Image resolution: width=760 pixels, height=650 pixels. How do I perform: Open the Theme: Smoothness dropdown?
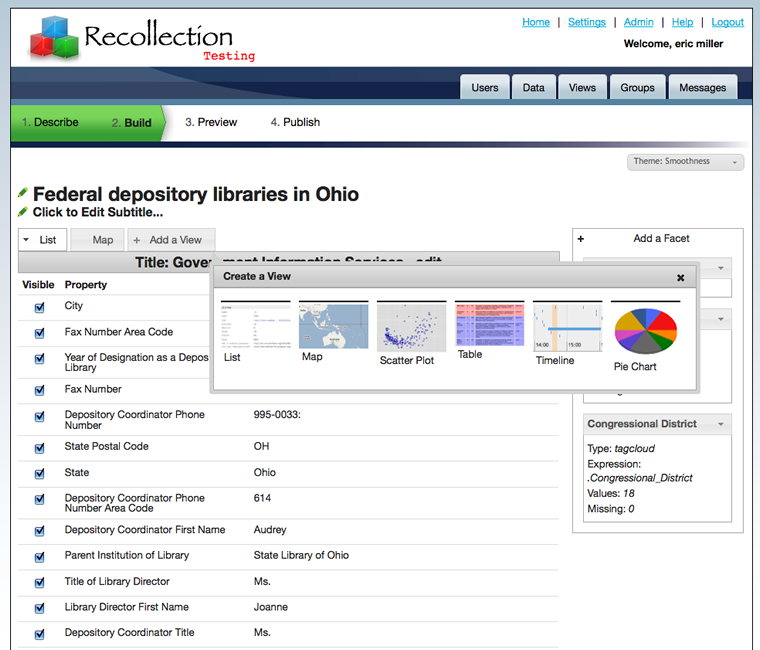tap(686, 162)
